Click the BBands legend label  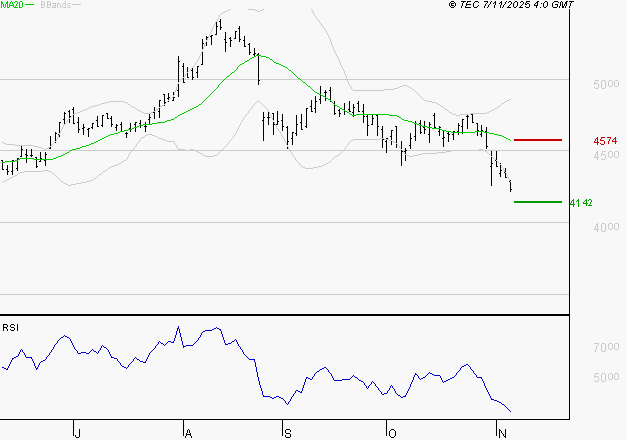pos(56,5)
